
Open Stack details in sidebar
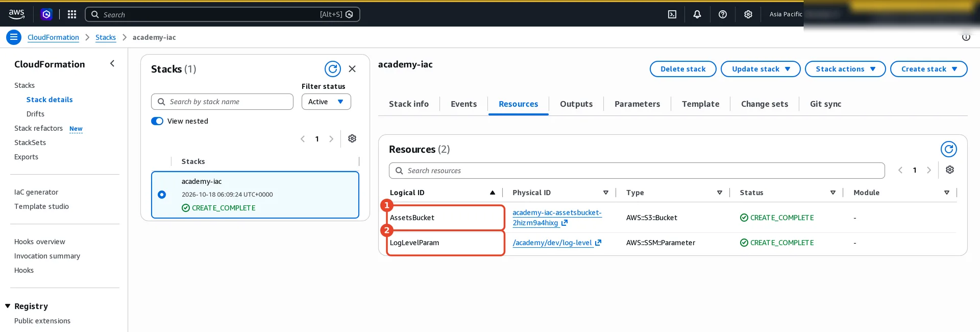coord(50,100)
